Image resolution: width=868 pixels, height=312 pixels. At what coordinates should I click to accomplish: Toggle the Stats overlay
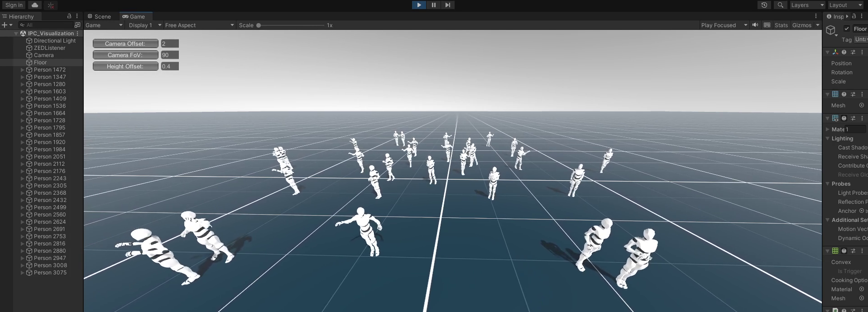[781, 25]
